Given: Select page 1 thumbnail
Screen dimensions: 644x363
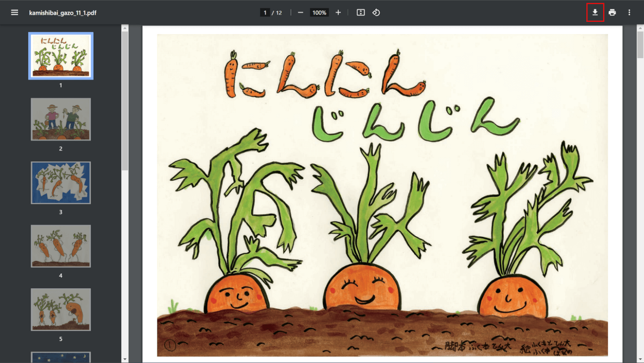Looking at the screenshot, I should (x=61, y=56).
